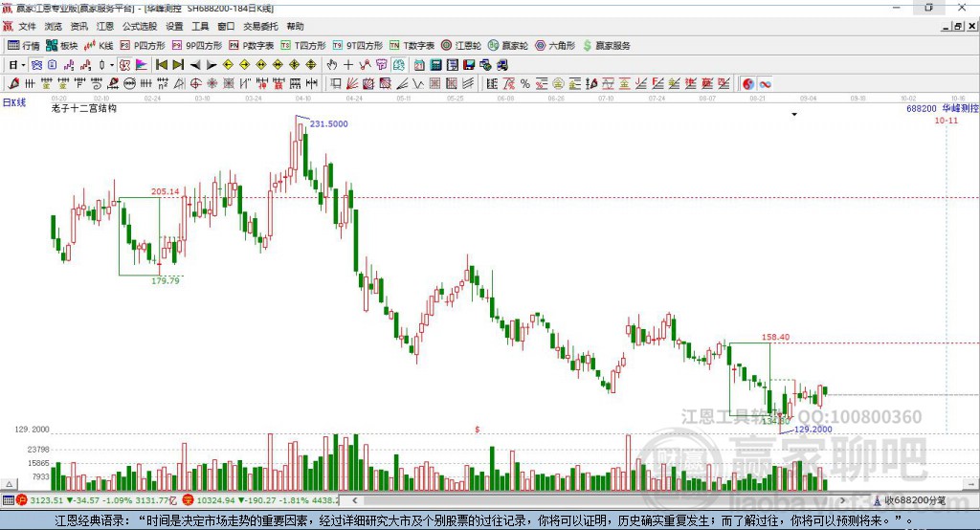The height and width of the screenshot is (530, 980).
Task: Click the small black triangle above chart
Action: coord(794,115)
